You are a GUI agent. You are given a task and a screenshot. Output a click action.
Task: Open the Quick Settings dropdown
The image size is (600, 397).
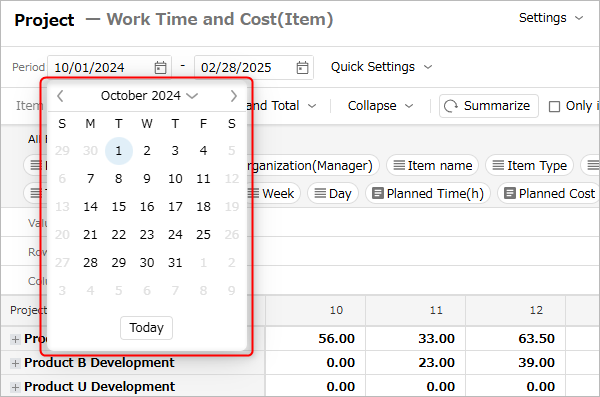pos(382,67)
